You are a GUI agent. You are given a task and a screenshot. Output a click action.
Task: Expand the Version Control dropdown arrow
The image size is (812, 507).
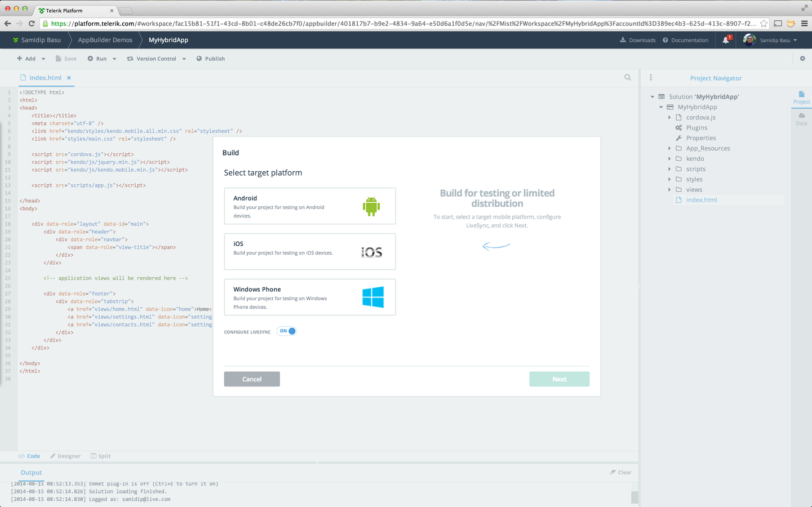point(184,59)
